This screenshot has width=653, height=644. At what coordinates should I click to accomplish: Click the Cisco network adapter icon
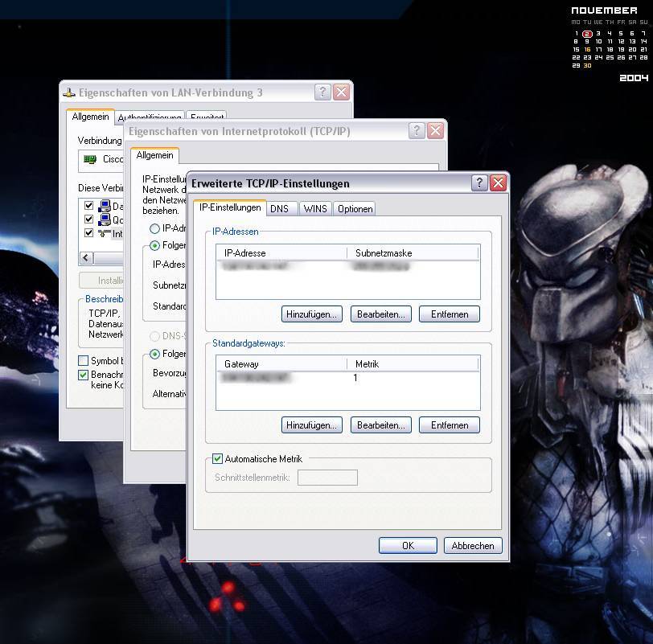(x=90, y=159)
